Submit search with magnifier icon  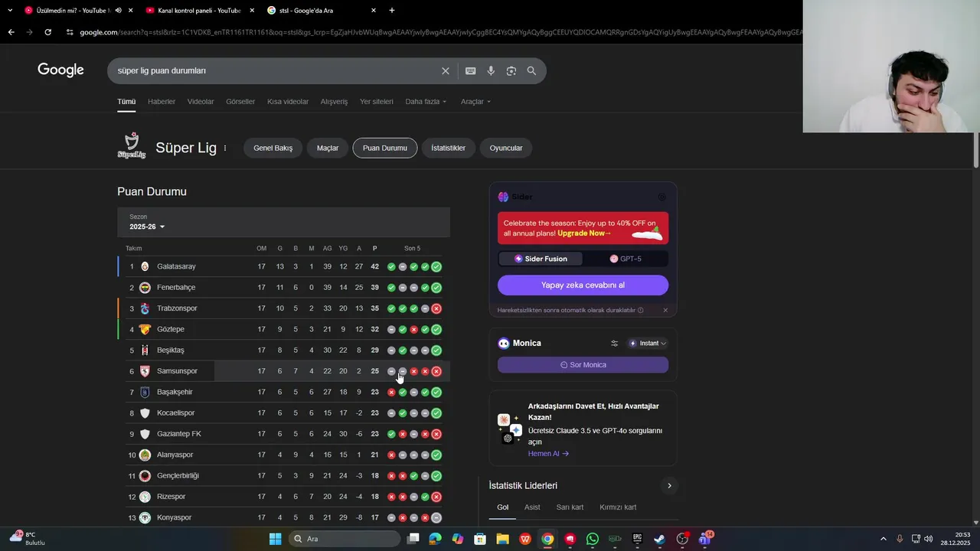[x=531, y=70]
